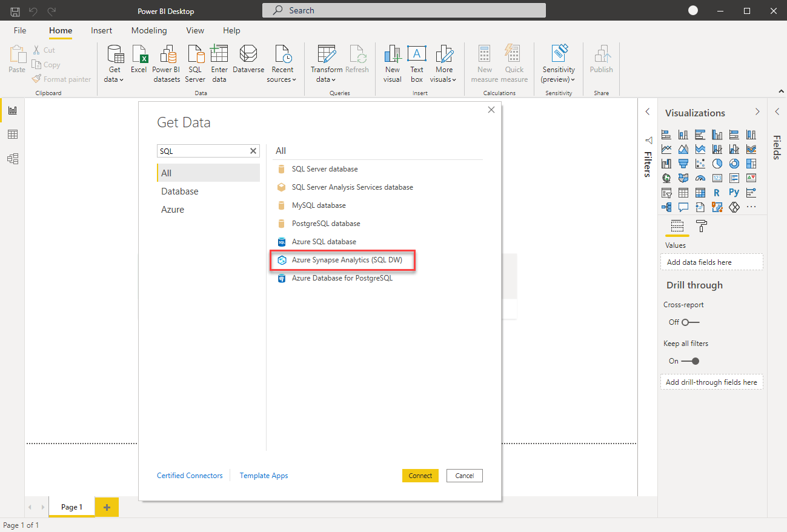Select the R script visual
Viewport: 787px width, 532px height.
click(718, 193)
